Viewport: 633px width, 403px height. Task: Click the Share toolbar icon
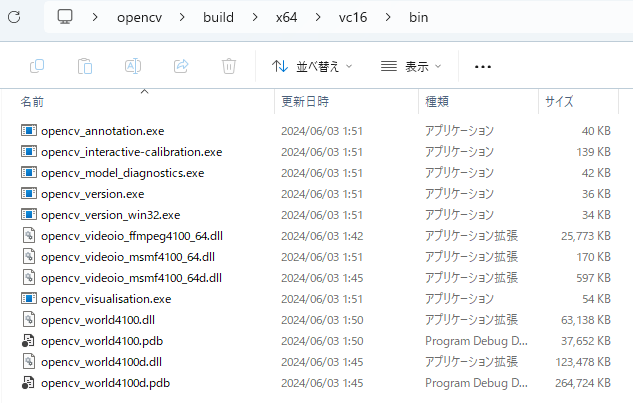181,66
